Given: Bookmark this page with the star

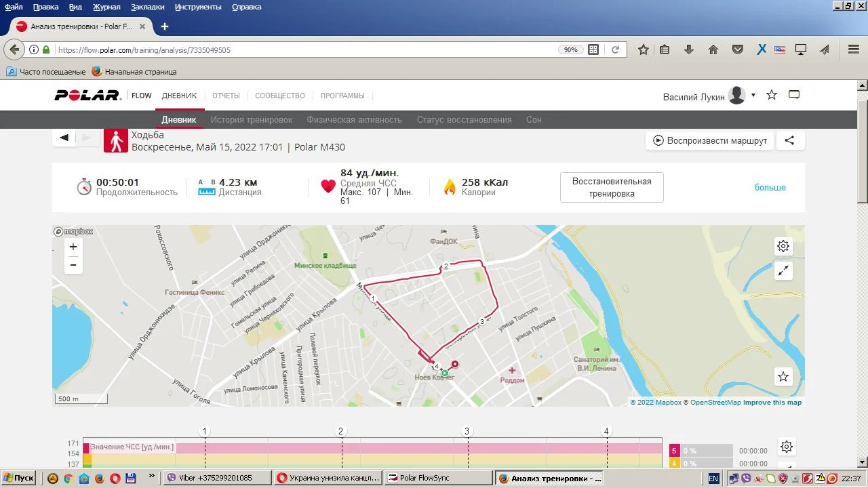Looking at the screenshot, I should pos(644,49).
